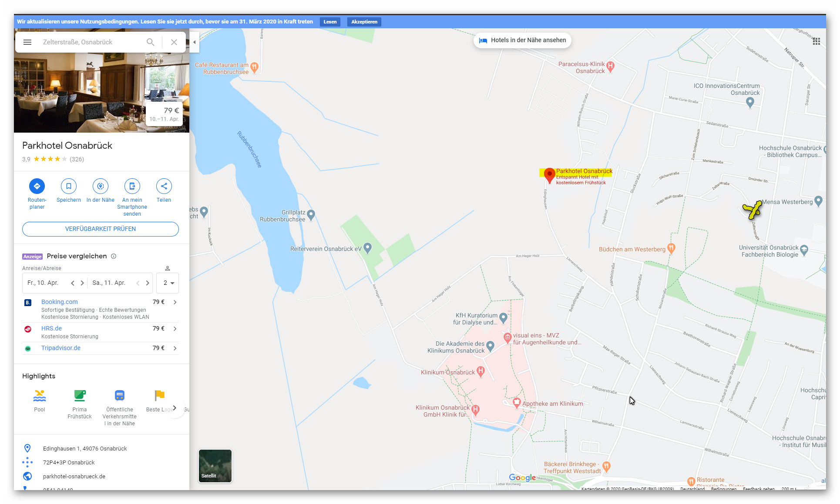Click the Lesen button in banner
This screenshot has height=504, width=840.
click(x=330, y=22)
